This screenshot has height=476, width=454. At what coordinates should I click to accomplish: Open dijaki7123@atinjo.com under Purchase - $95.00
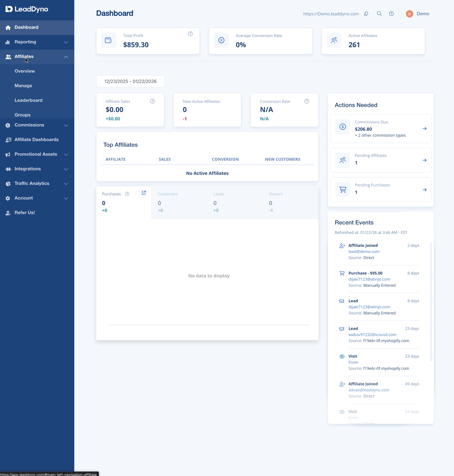point(369,279)
